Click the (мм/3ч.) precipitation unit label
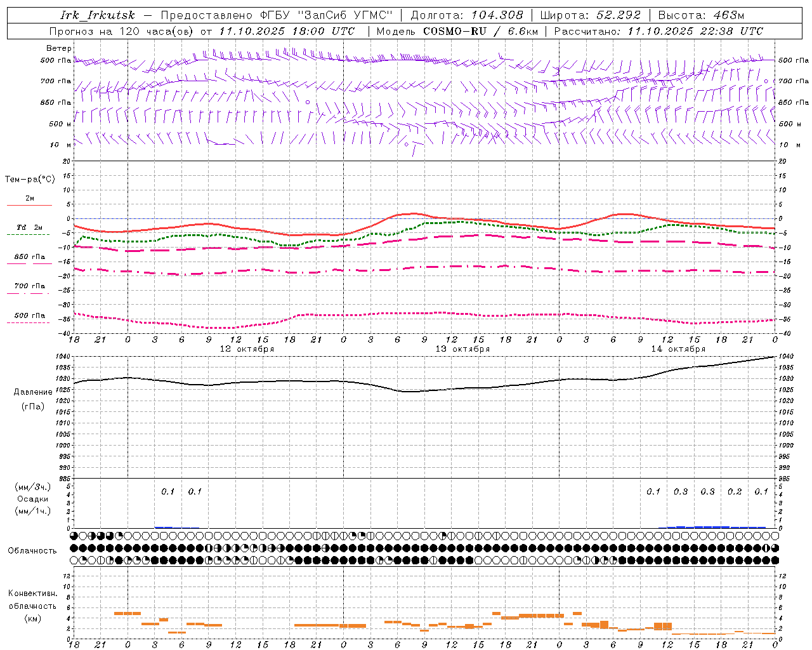The image size is (812, 650). [x=33, y=487]
